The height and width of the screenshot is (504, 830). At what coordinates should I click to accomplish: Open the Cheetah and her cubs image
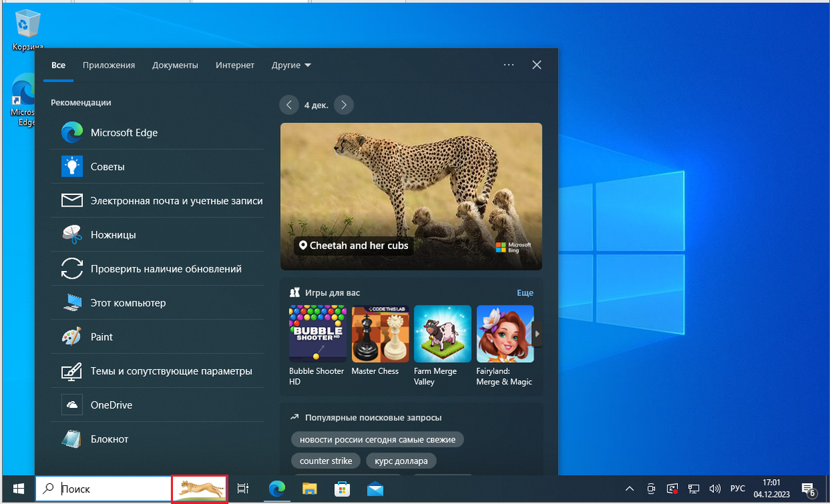click(x=411, y=196)
